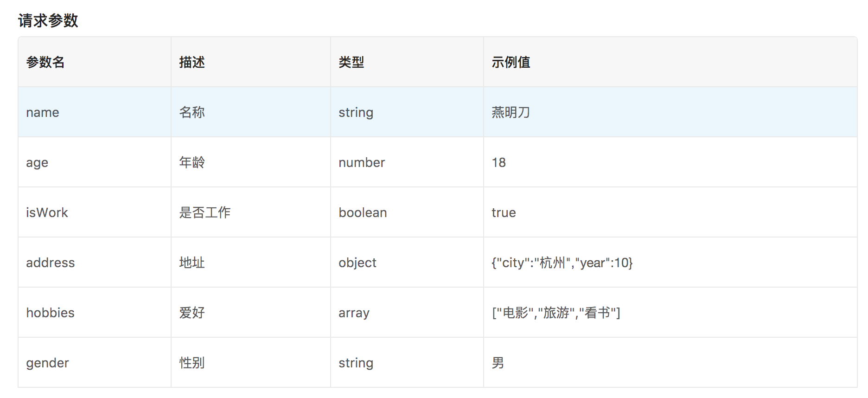Select the "age" parameter cell
The image size is (868, 398).
(37, 163)
